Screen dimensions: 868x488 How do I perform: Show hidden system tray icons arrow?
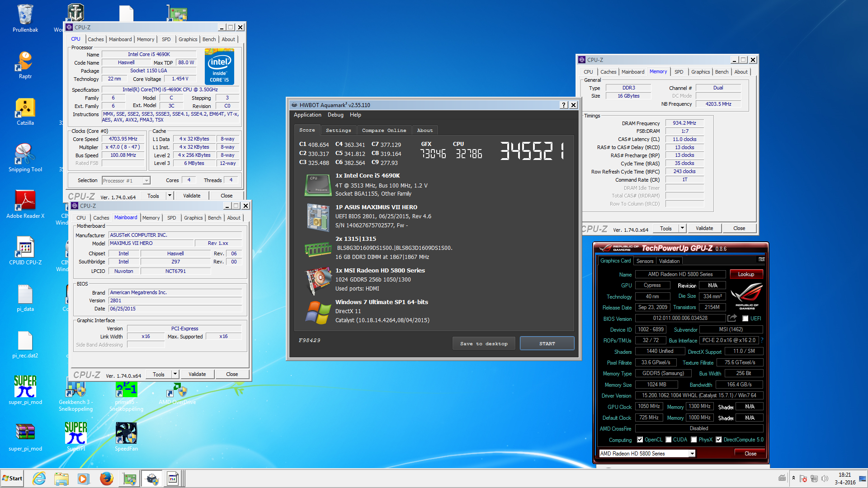793,478
